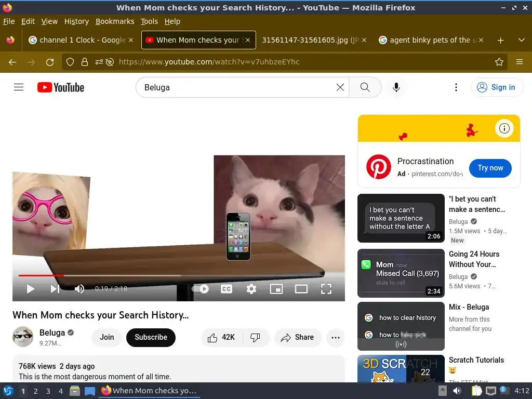This screenshot has height=399, width=532.
Task: Go back to the previous page
Action: (12, 62)
